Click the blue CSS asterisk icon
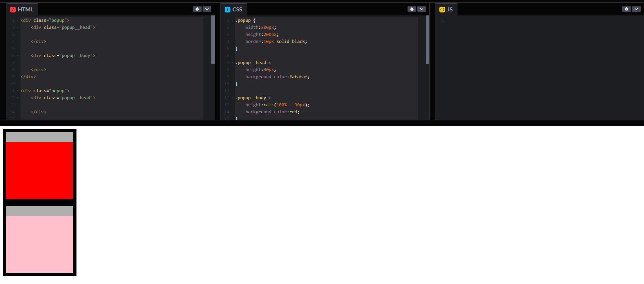This screenshot has height=284, width=644. pyautogui.click(x=227, y=9)
